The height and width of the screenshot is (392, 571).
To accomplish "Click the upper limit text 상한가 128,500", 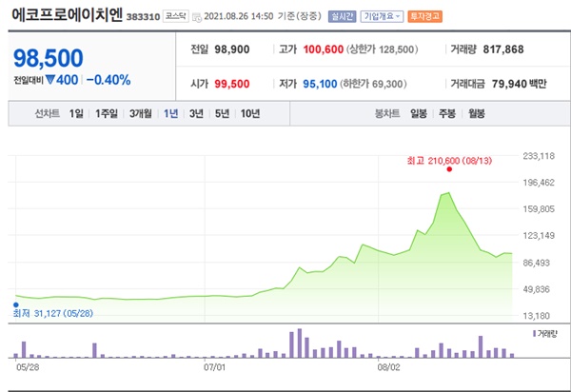I will (382, 49).
